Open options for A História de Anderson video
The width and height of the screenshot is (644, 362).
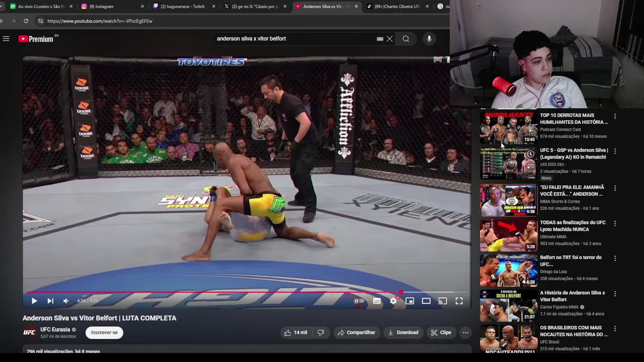tap(615, 293)
